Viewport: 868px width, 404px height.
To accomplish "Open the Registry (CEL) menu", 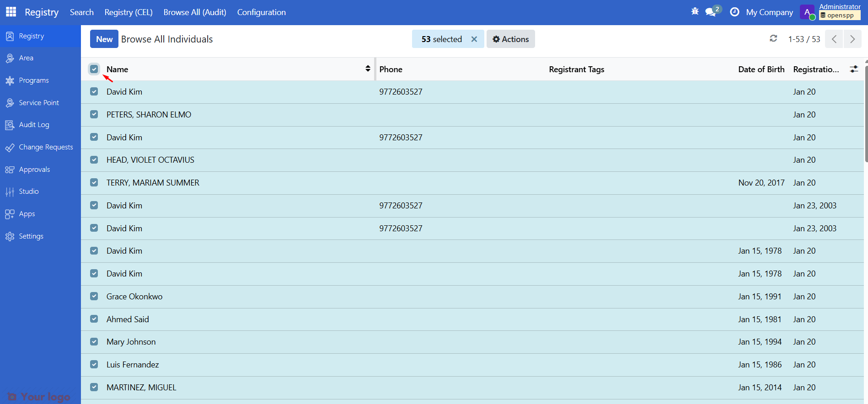I will [129, 12].
